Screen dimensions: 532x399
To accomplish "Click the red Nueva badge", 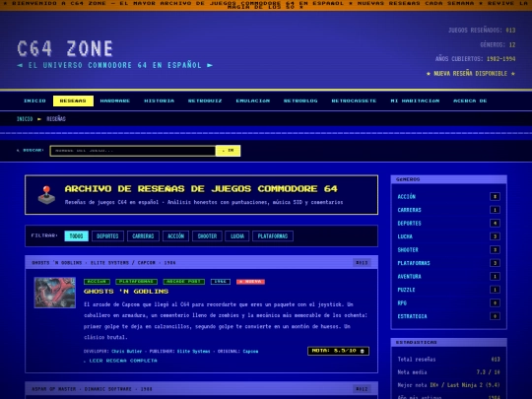I will click(251, 282).
